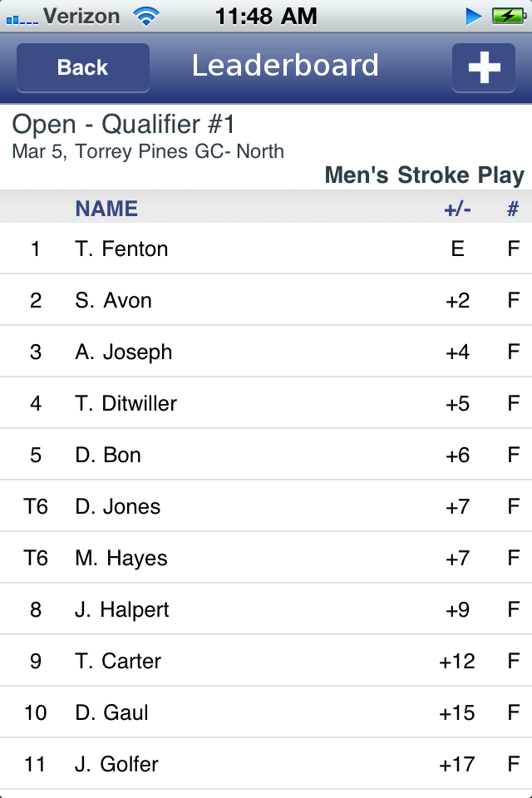Viewport: 532px width, 798px height.
Task: Select the +/- column header
Action: click(457, 209)
